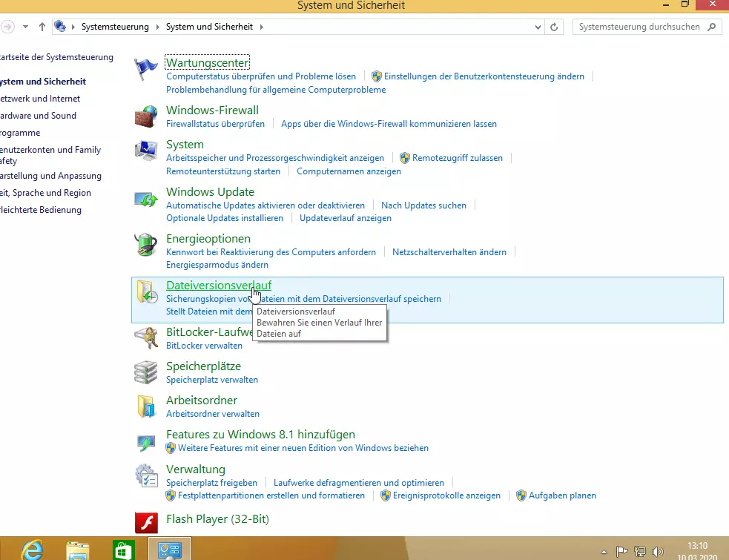The height and width of the screenshot is (560, 729).
Task: Click the Windows-Firewall brick wall icon
Action: click(x=146, y=116)
